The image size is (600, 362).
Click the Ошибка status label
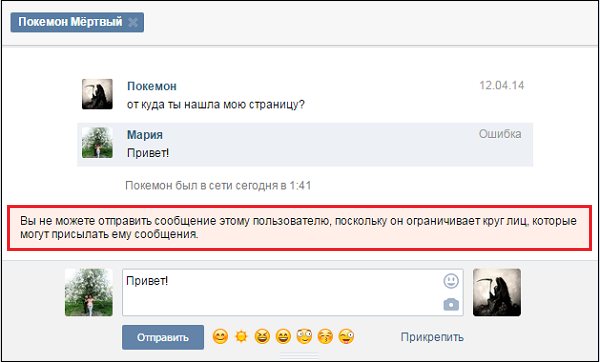[x=500, y=134]
